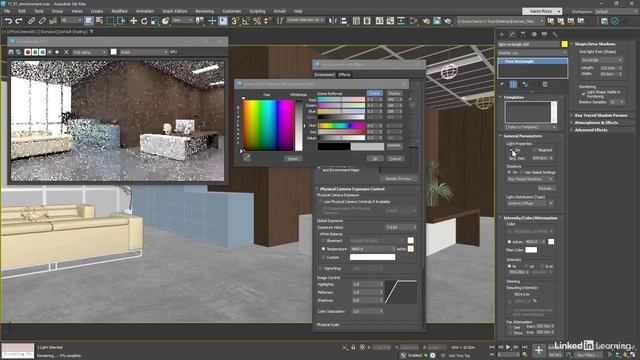Image resolution: width=640 pixels, height=360 pixels.
Task: Choose the Rectangular Selection Region tool
Action: point(110,21)
